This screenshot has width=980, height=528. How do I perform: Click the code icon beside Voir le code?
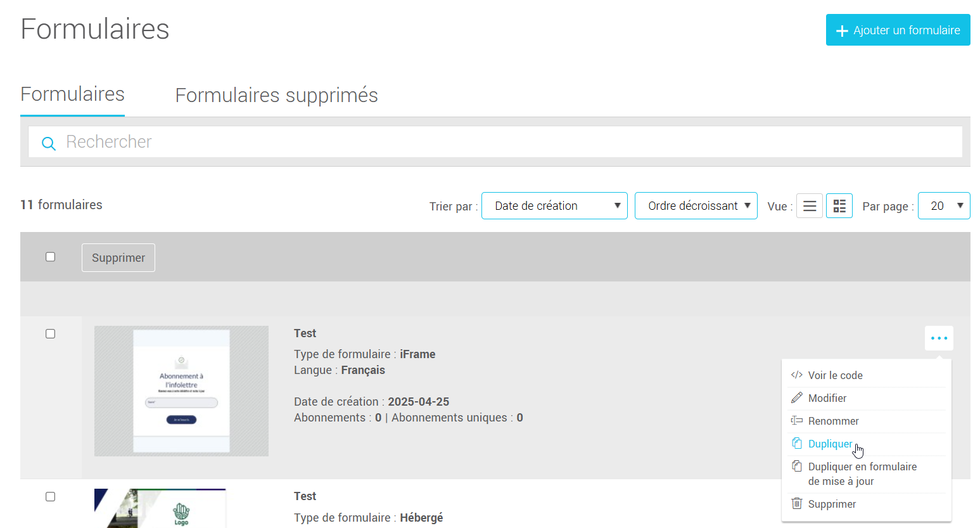point(796,375)
